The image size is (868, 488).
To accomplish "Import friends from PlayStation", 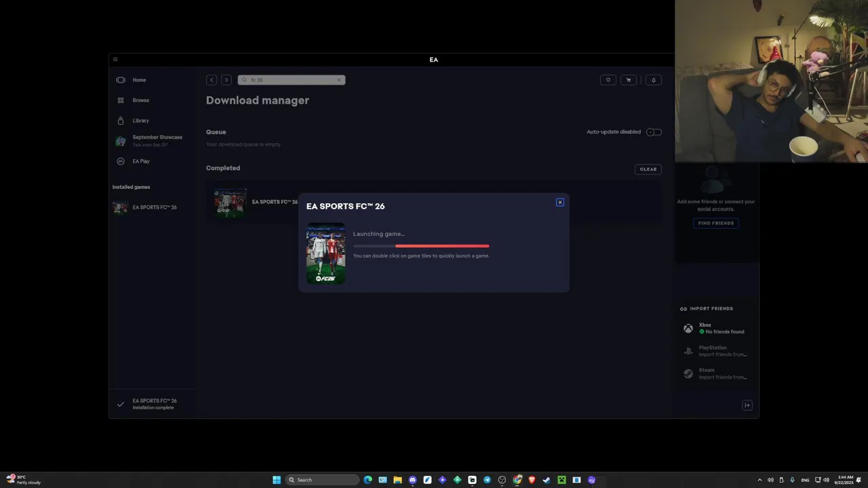I will (716, 351).
